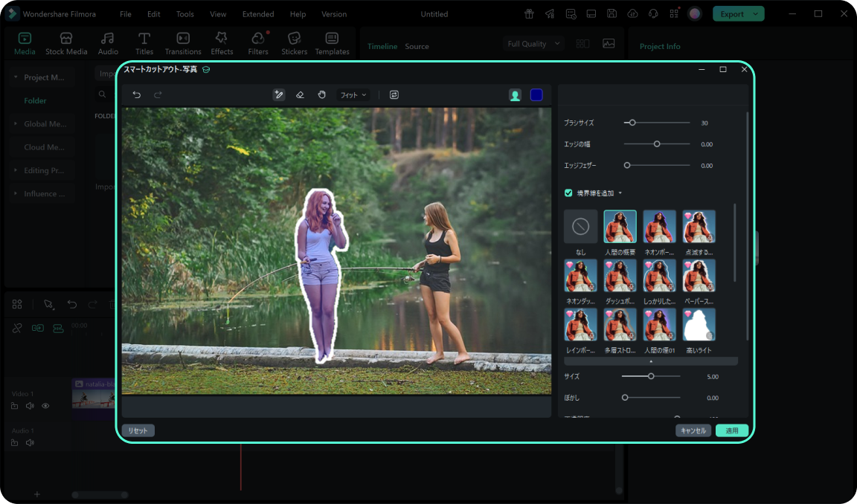Select the なし no-border icon
Screen dimensions: 857x504
tap(580, 227)
